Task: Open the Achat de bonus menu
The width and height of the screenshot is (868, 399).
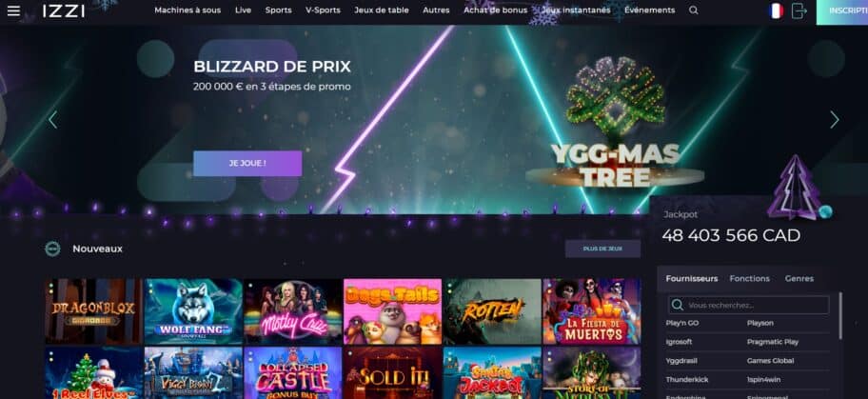Action: tap(496, 10)
